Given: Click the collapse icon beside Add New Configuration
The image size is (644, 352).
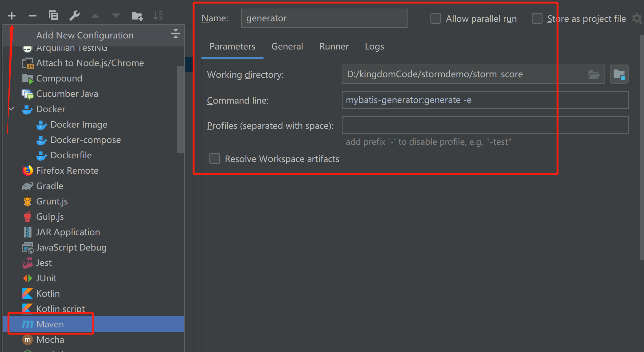Looking at the screenshot, I should (x=175, y=34).
